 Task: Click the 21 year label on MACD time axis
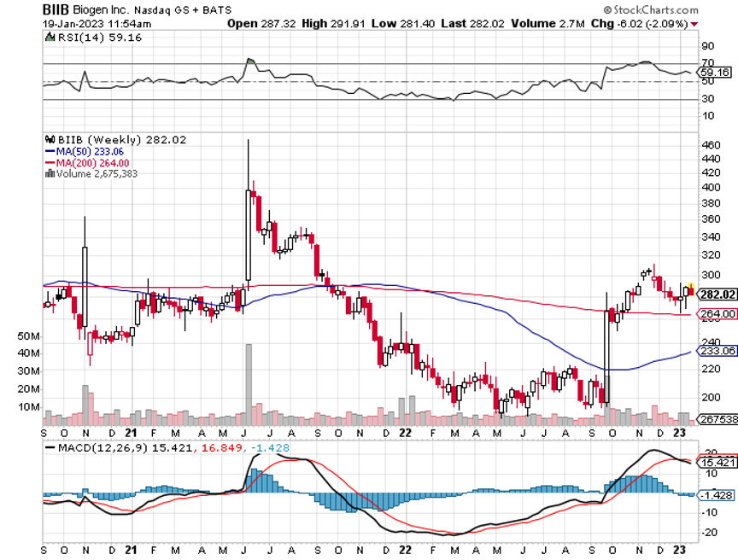(132, 550)
